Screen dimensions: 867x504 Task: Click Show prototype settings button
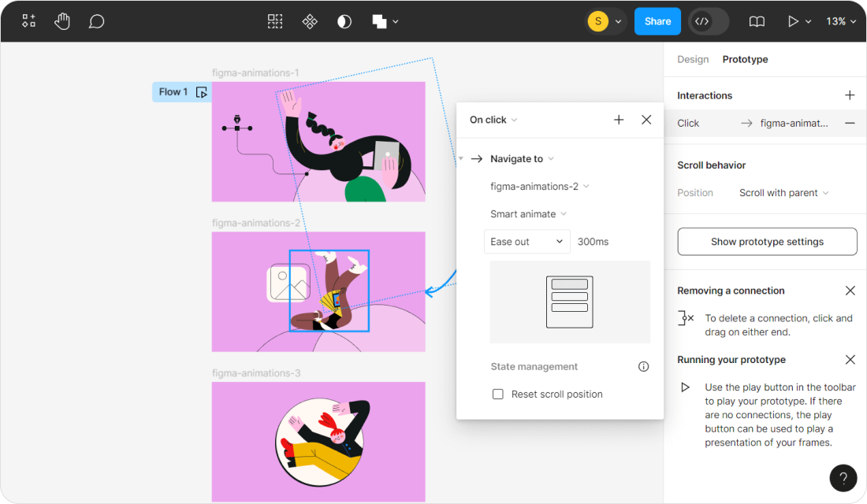point(767,242)
